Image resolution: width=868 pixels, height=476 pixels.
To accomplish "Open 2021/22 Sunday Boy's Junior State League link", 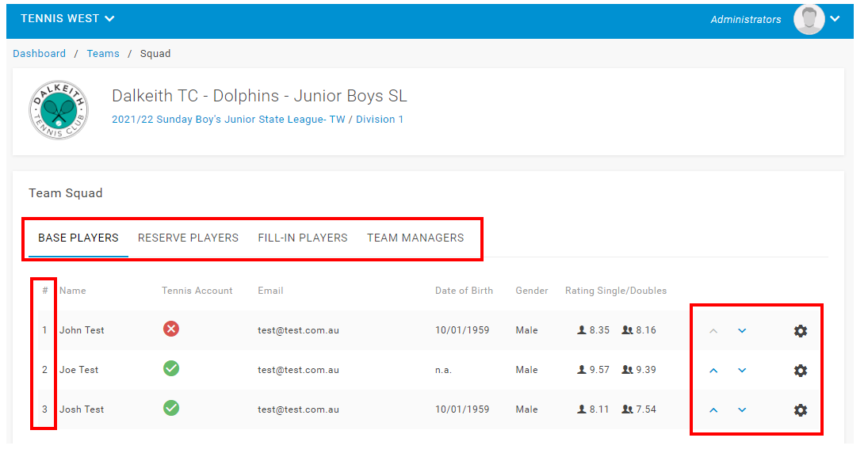I will click(x=228, y=120).
